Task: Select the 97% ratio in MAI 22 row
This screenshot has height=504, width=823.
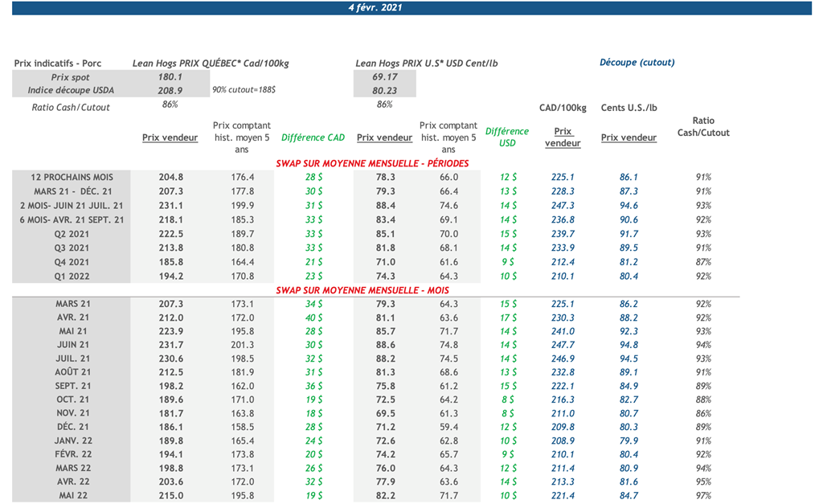Action: pyautogui.click(x=703, y=496)
